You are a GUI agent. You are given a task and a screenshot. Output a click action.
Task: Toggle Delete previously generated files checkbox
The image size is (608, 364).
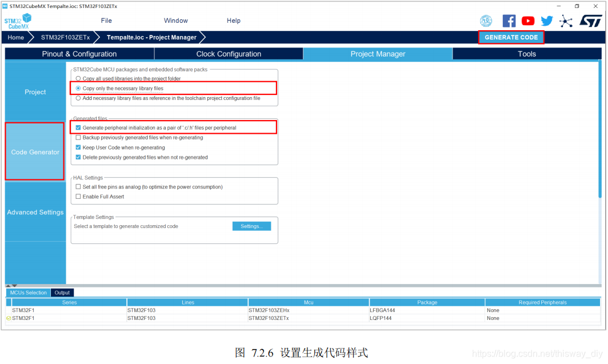78,157
